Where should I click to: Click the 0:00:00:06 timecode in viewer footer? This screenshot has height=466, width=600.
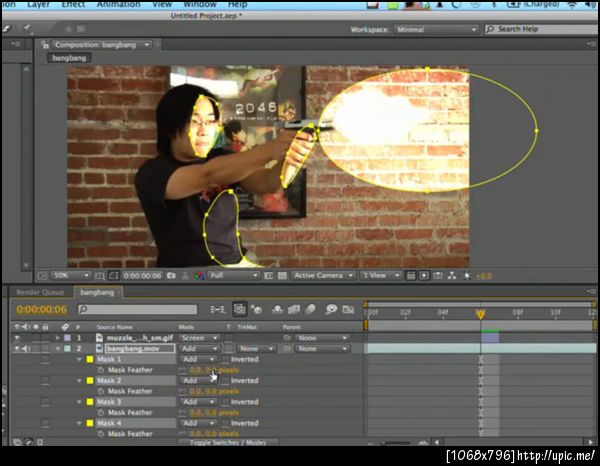tap(143, 275)
